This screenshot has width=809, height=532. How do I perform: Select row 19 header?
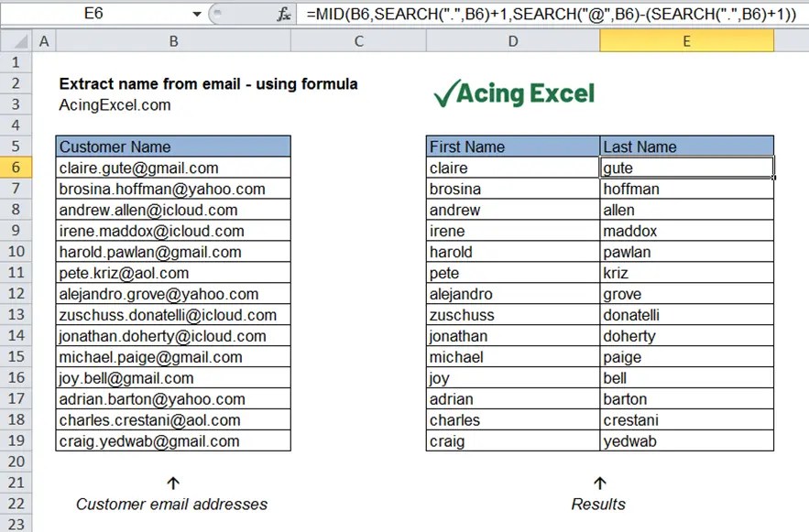[16, 440]
